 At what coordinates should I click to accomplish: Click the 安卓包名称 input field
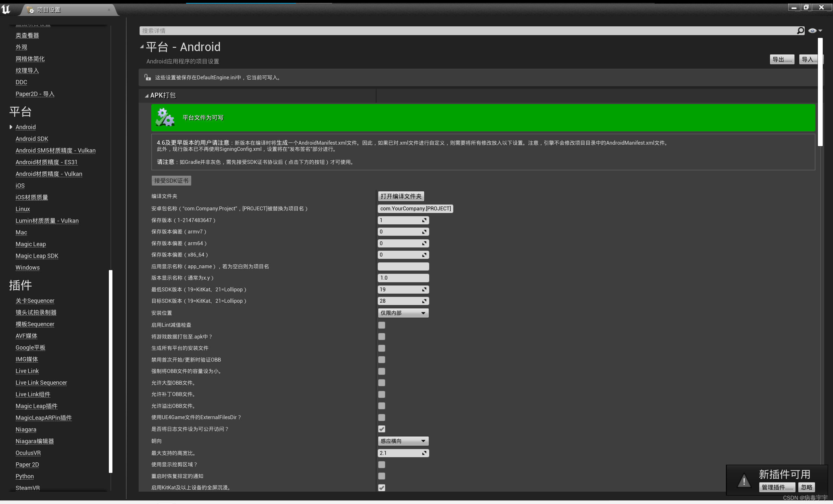(415, 208)
